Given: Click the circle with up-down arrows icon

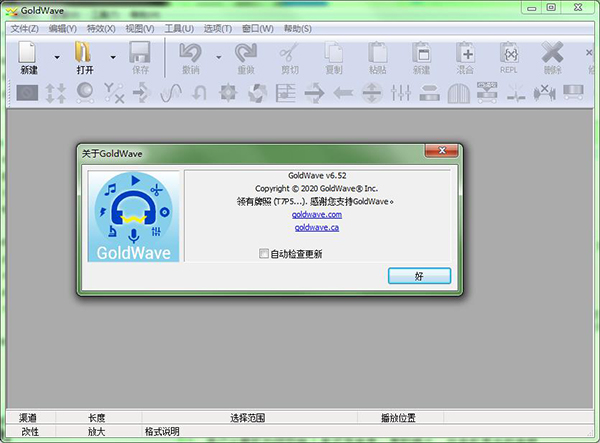Looking at the screenshot, I should [x=372, y=93].
